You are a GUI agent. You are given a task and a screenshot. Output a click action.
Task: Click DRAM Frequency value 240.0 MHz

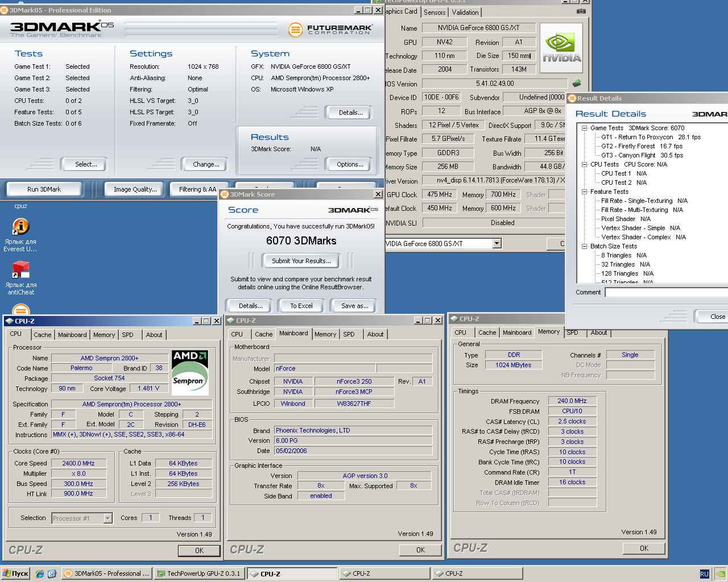[x=572, y=401]
